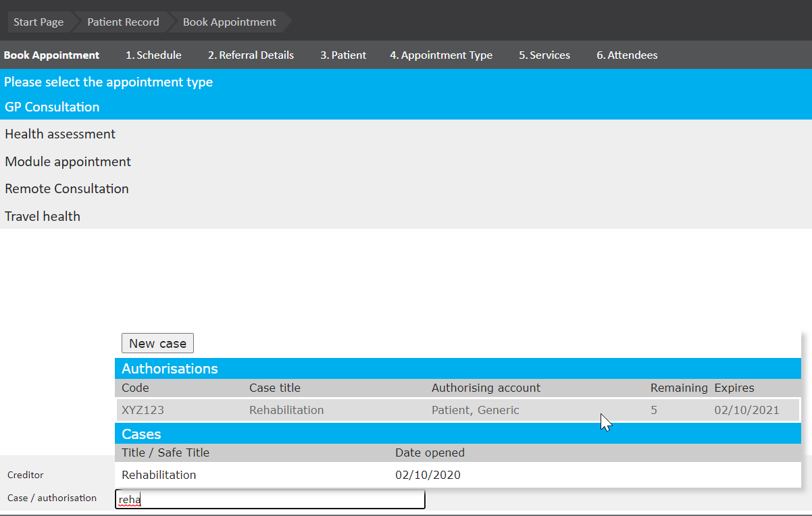Select GP Consultation appointment type
The height and width of the screenshot is (516, 812).
tap(52, 107)
